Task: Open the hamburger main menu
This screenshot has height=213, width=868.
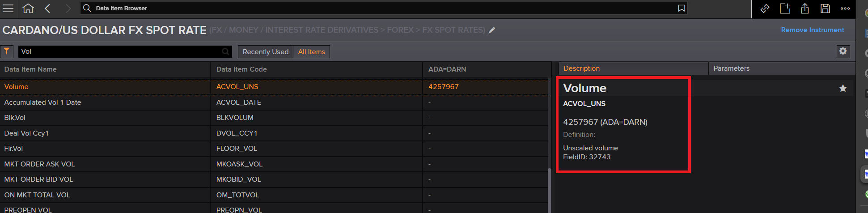Action: pyautogui.click(x=8, y=9)
